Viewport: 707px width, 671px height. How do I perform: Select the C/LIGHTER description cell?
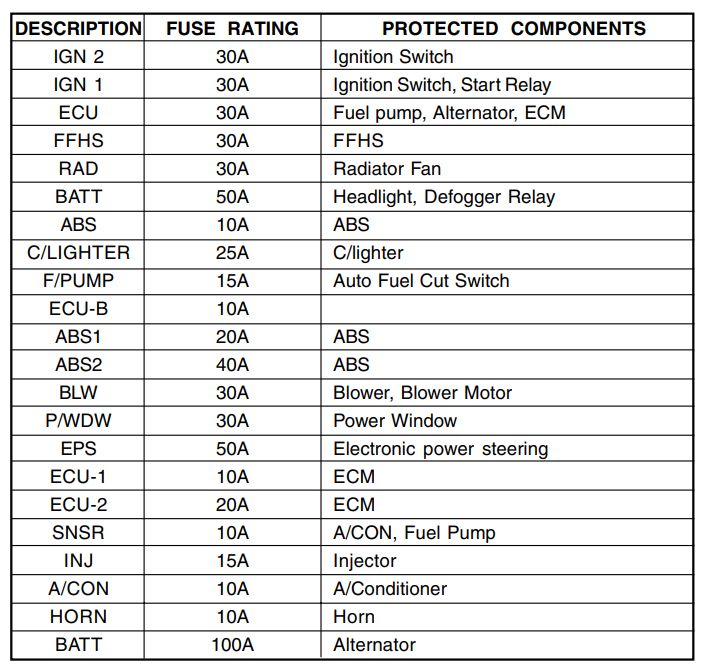[x=78, y=253]
